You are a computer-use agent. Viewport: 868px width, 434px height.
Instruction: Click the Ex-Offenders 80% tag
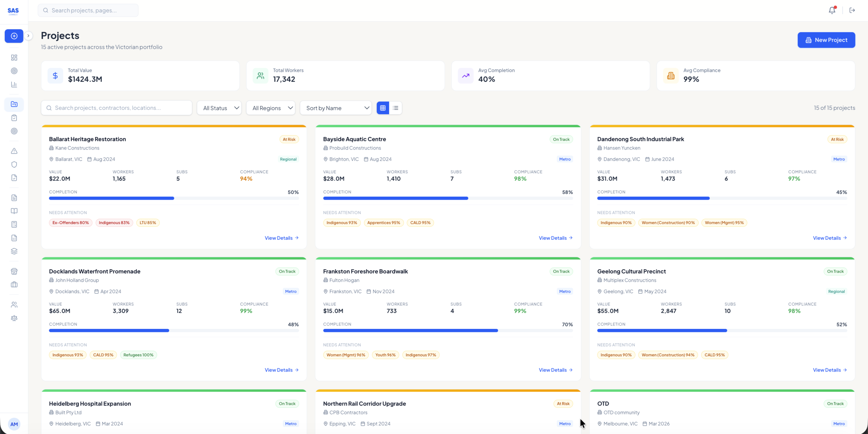coord(71,223)
